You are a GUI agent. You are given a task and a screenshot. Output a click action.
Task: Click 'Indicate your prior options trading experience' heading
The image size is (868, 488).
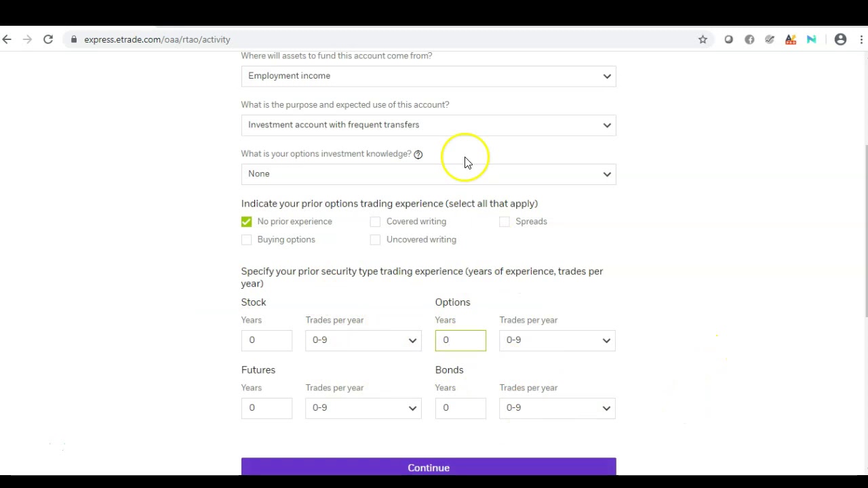[x=389, y=204]
